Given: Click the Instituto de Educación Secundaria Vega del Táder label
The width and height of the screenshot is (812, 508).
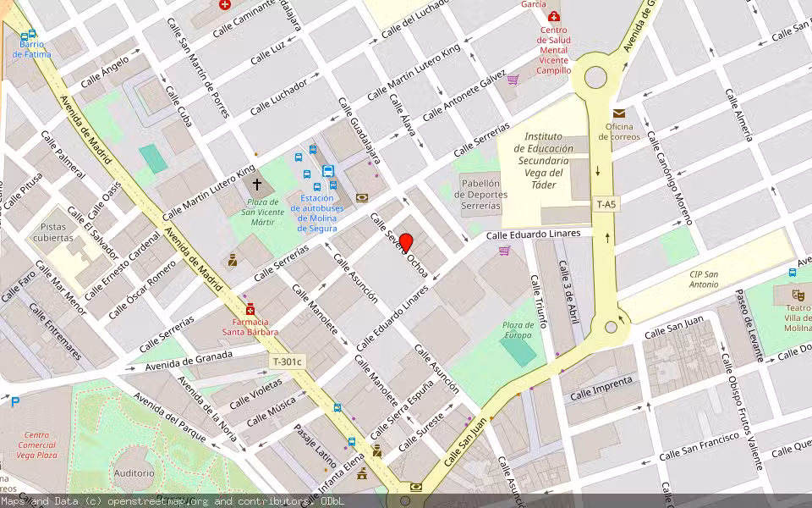Looking at the screenshot, I should tap(544, 161).
